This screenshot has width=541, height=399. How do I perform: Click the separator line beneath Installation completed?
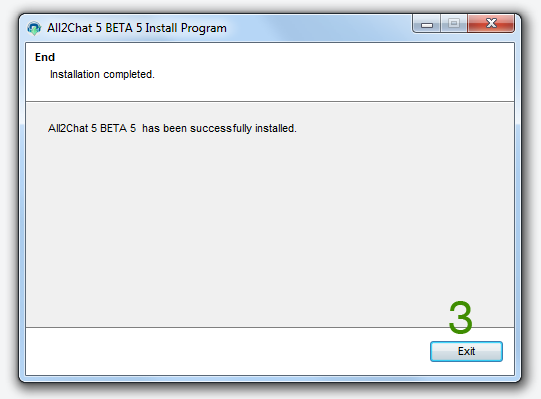270,101
